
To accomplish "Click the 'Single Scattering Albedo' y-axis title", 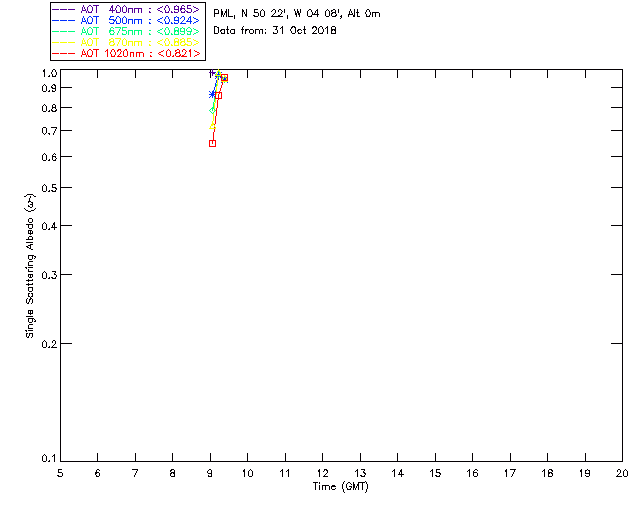I will (30, 266).
